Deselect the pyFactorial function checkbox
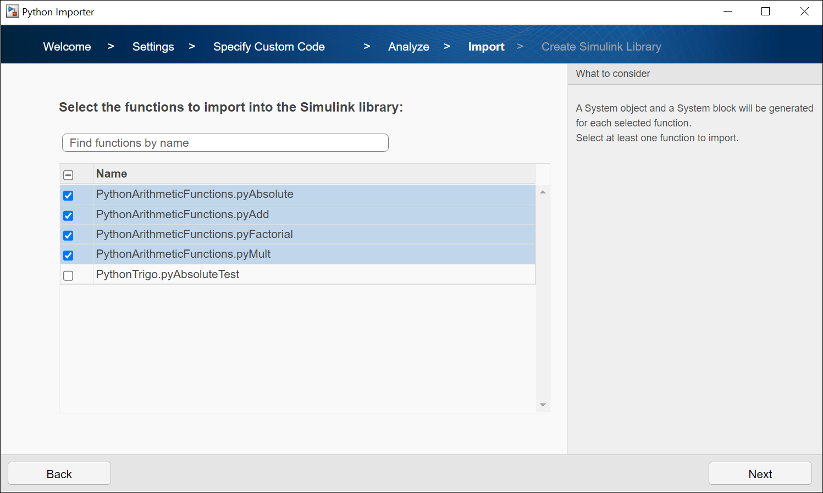The height and width of the screenshot is (493, 823). click(68, 235)
